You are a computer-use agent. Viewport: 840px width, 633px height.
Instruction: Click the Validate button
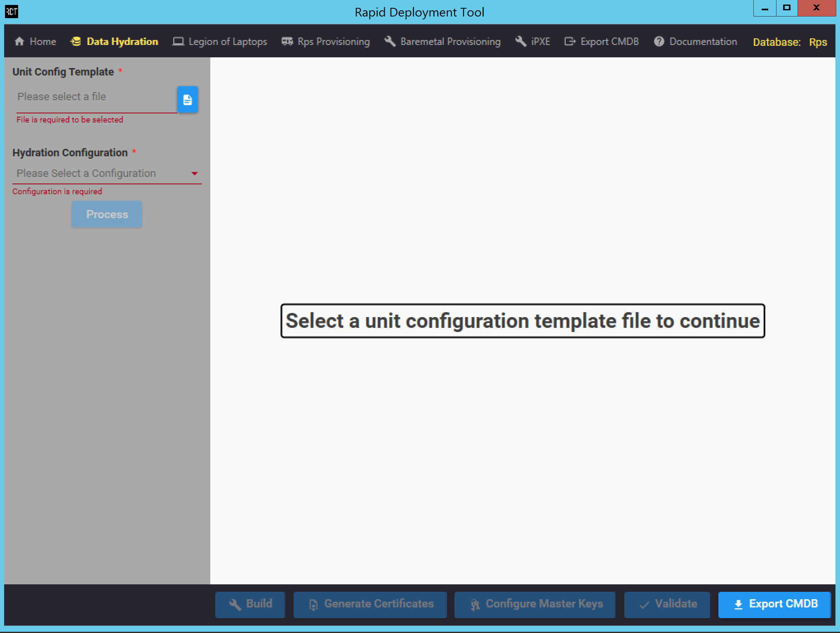click(667, 604)
